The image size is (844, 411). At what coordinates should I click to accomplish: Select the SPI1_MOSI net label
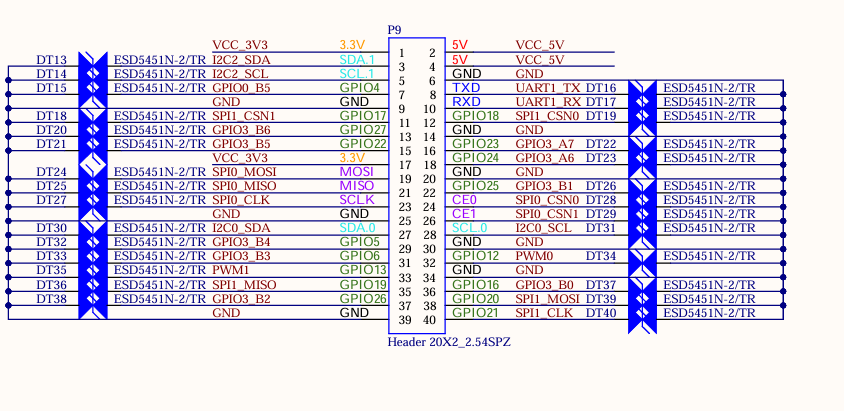click(547, 299)
